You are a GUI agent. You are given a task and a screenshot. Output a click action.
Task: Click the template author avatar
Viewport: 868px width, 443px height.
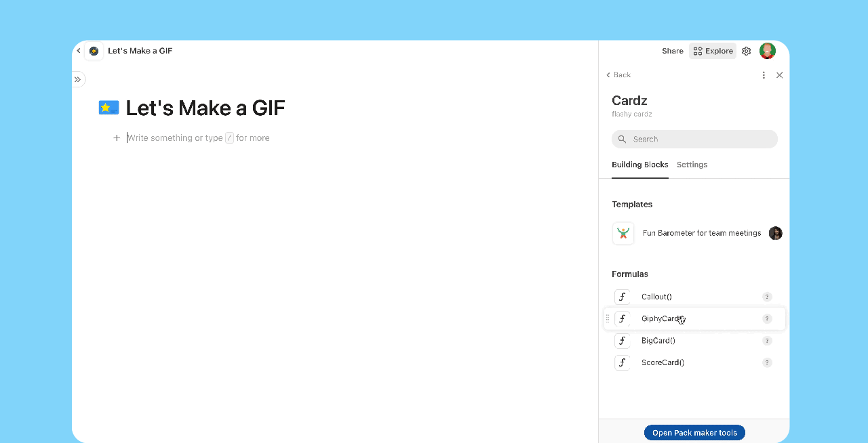(776, 233)
